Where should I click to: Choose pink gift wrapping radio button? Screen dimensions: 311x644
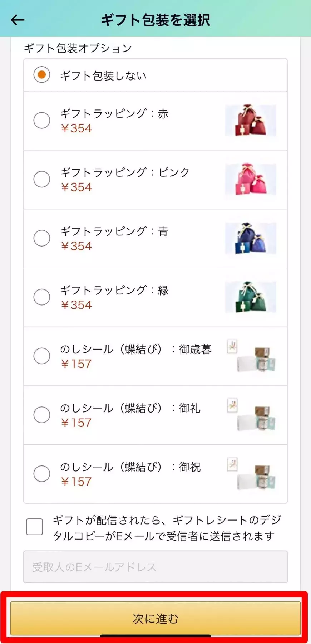click(42, 179)
